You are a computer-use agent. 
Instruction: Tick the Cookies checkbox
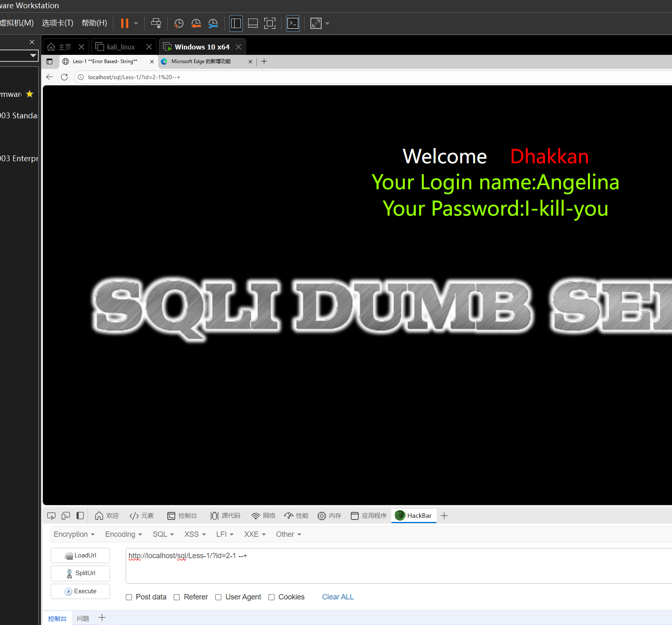(x=271, y=597)
